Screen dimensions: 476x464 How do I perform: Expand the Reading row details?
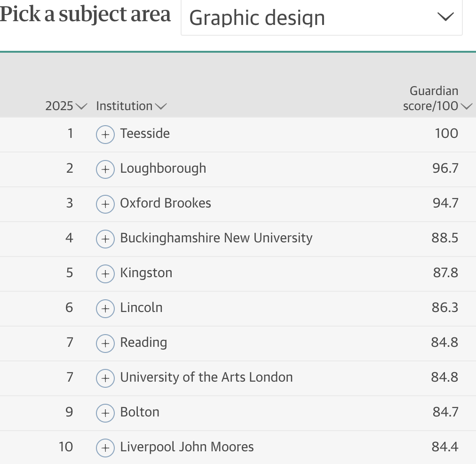click(105, 344)
